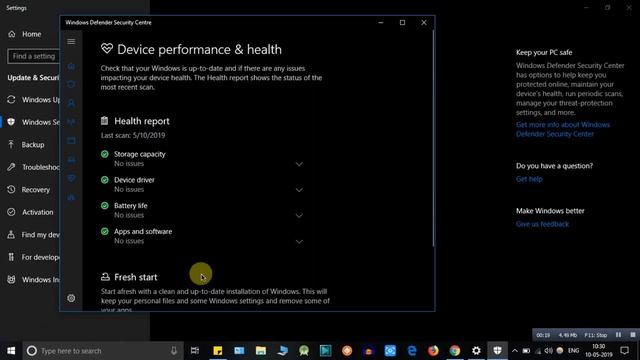Click the network icon in system tray
The width and height of the screenshot is (640, 360).
tap(538, 351)
